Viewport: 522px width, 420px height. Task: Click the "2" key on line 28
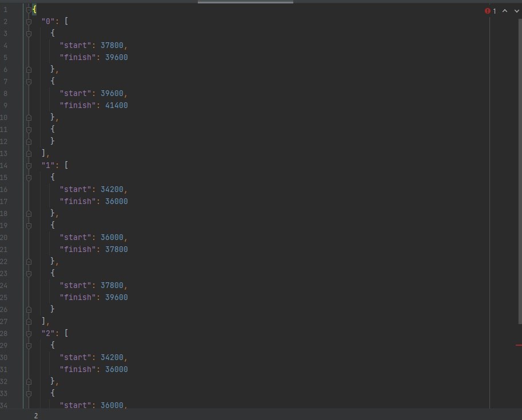click(48, 333)
